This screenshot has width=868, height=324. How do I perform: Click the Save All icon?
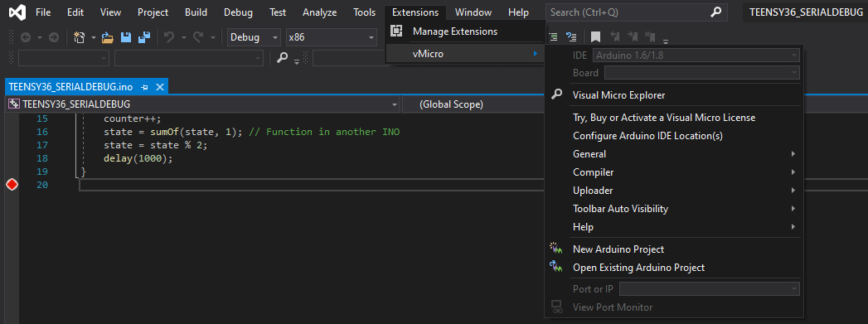pyautogui.click(x=144, y=37)
